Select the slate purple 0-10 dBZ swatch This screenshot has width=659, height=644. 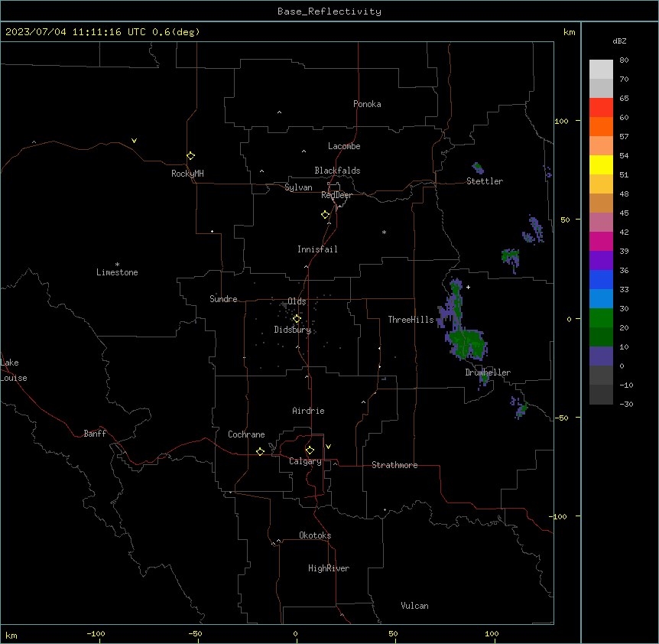pyautogui.click(x=601, y=356)
